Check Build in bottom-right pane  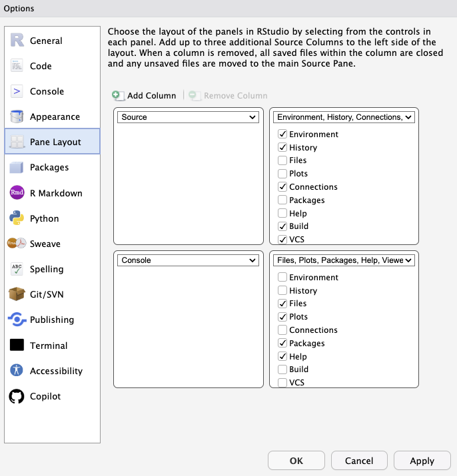click(282, 369)
